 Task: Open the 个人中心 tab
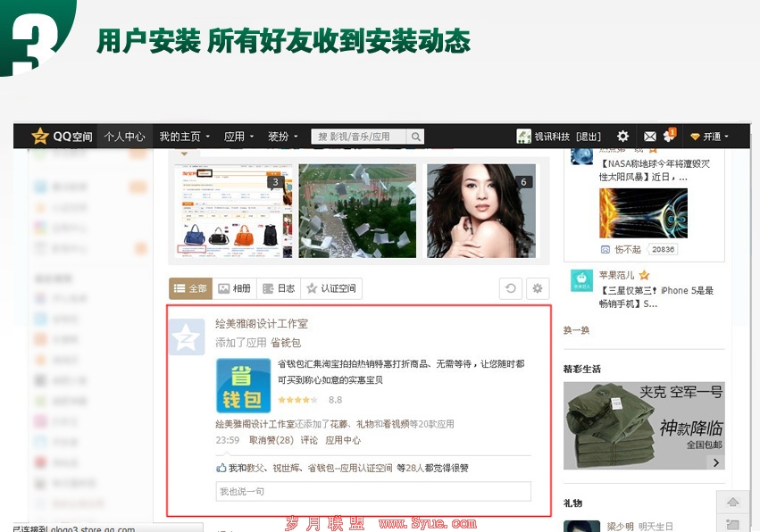tap(124, 137)
